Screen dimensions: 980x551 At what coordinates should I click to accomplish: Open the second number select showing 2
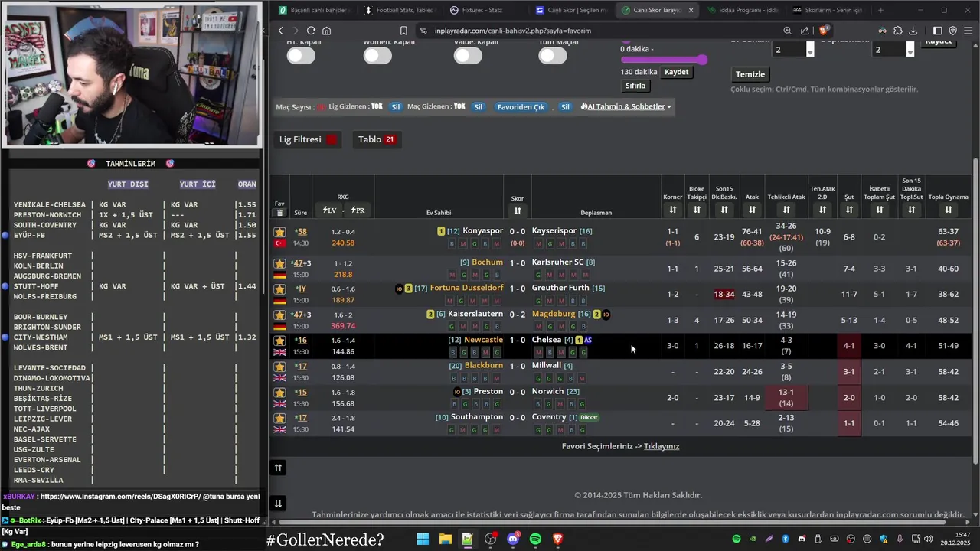click(893, 49)
